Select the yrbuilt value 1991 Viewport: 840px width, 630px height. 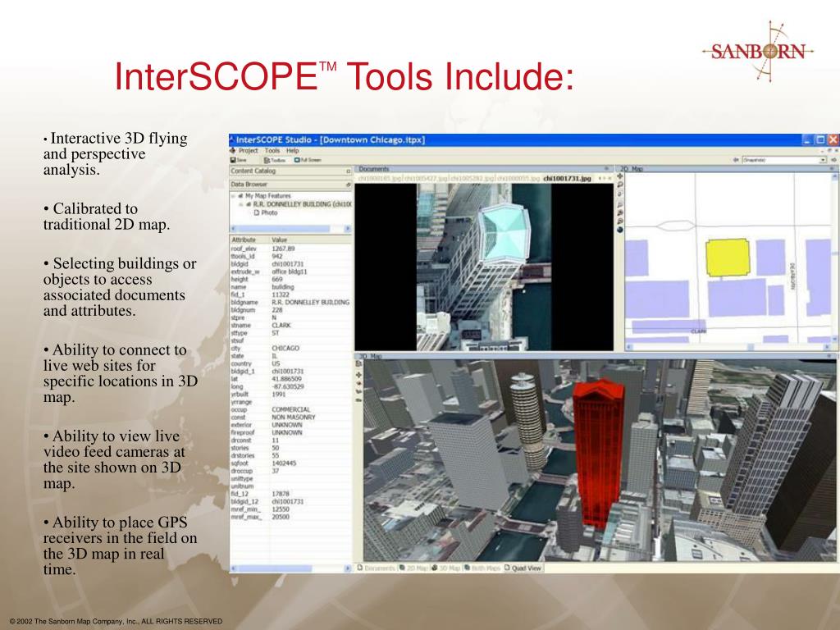pos(279,395)
